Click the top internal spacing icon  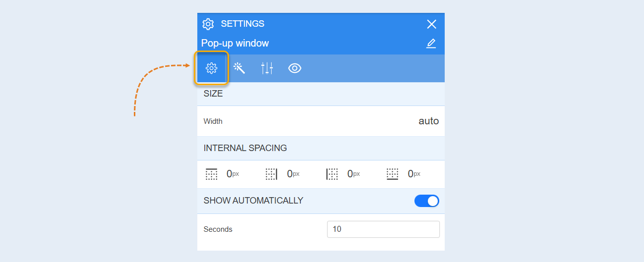pyautogui.click(x=212, y=174)
